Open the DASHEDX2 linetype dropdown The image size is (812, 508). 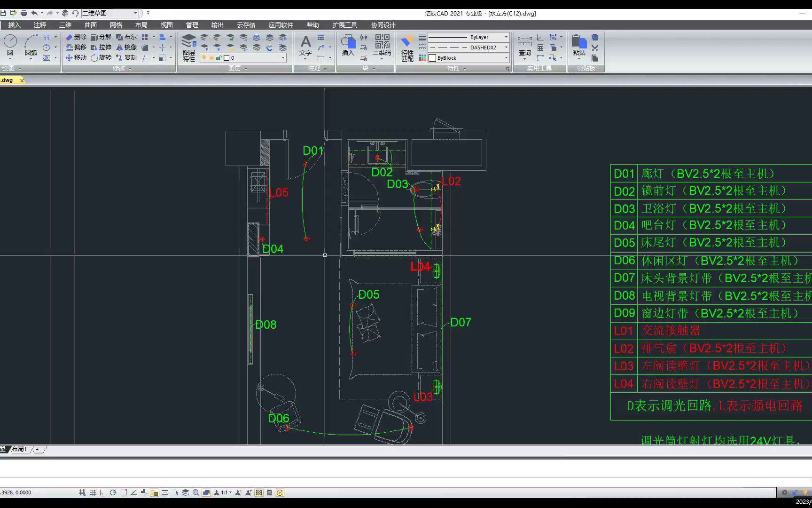(x=468, y=48)
